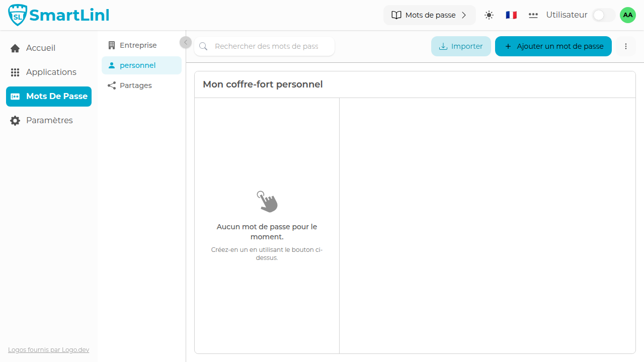Switch to the Entreprise vault

coord(138,45)
